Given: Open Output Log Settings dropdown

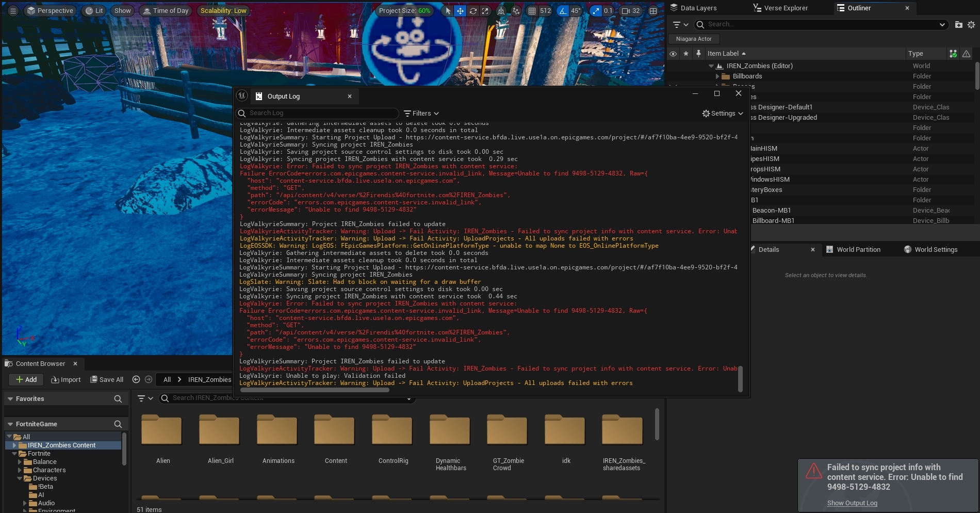Looking at the screenshot, I should click(x=723, y=114).
